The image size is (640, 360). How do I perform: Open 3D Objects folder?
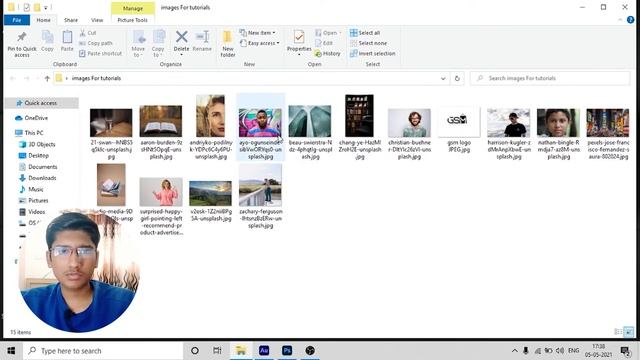(37, 144)
